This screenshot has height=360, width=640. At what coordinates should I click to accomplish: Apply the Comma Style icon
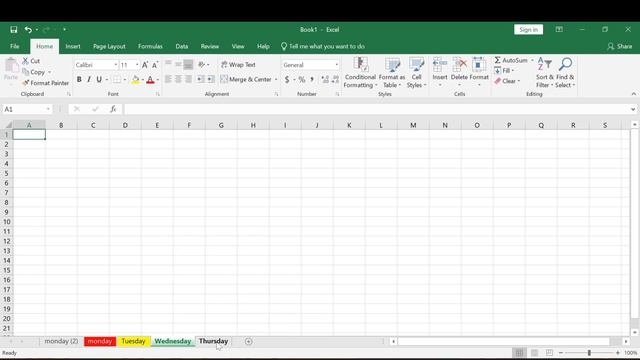click(312, 80)
